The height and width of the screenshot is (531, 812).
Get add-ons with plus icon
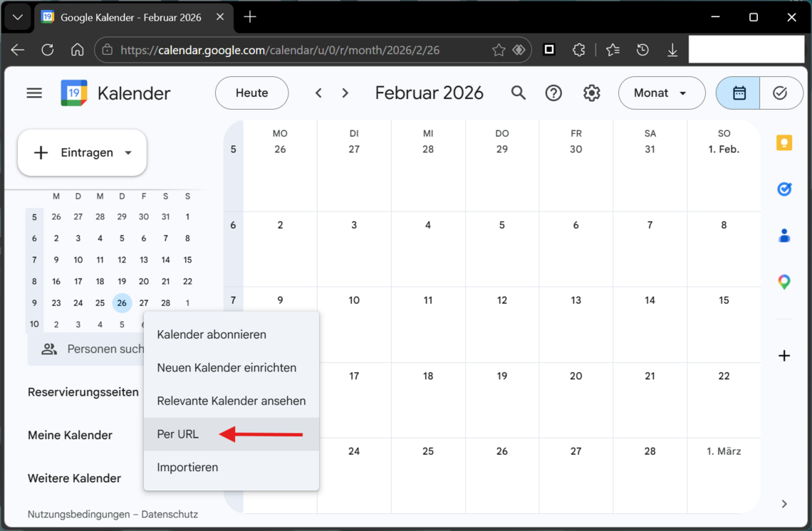(x=784, y=356)
